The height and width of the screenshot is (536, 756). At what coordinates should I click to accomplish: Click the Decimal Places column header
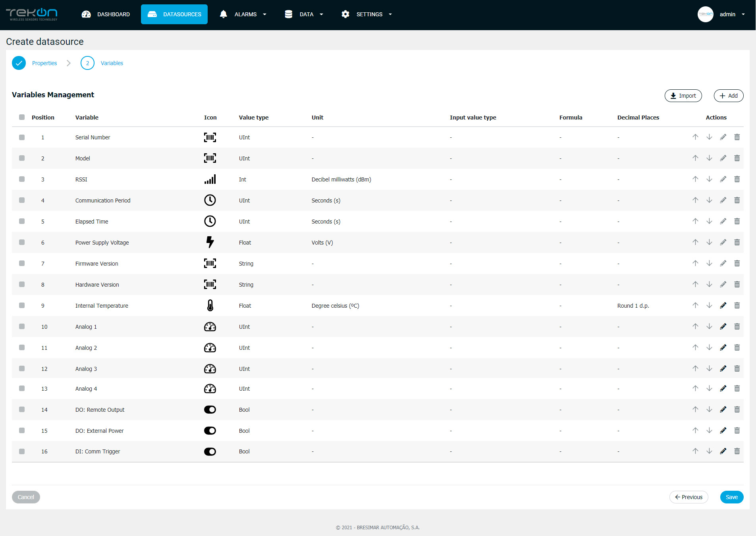[x=638, y=117]
